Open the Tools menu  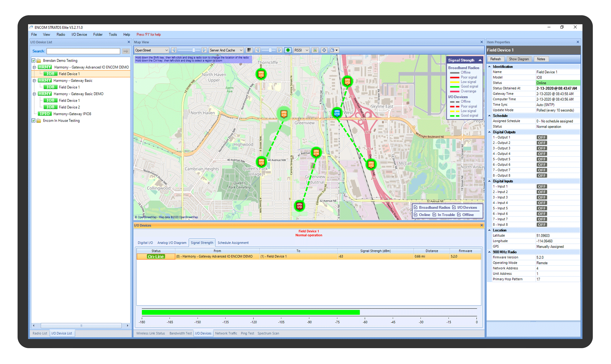pos(113,34)
